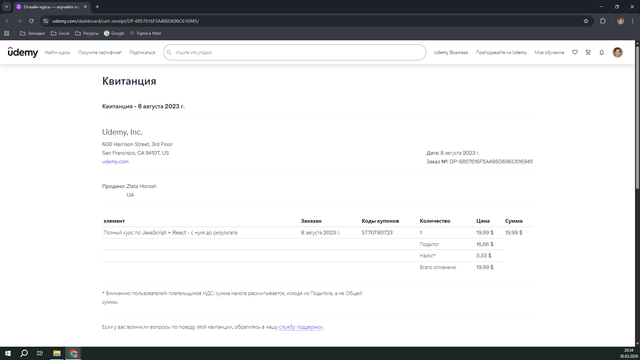Image resolution: width=640 pixels, height=360 pixels.
Task: Open Мое обучение menu
Action: [x=549, y=52]
